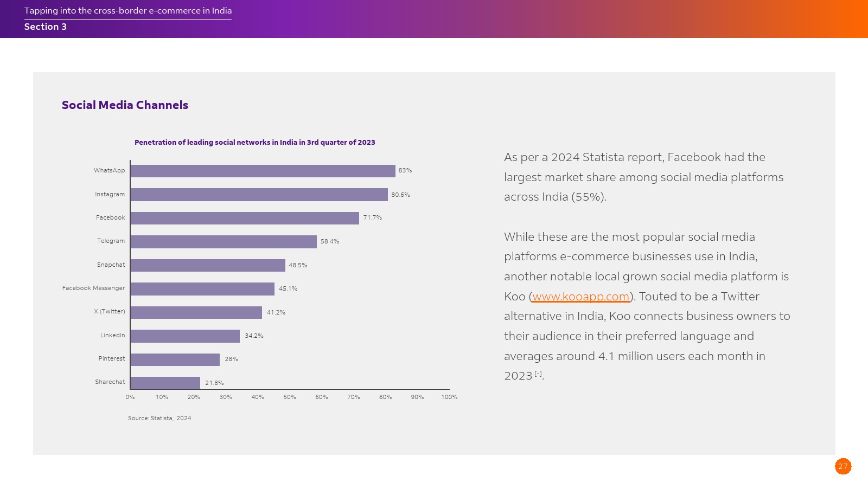Select the Telegram bar in the chart
This screenshot has height=488, width=868.
click(x=224, y=242)
